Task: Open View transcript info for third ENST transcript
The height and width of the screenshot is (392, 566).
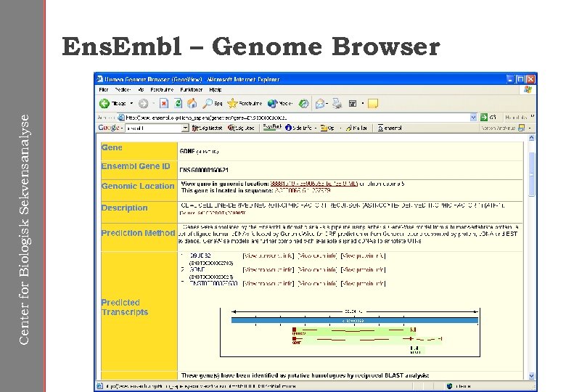Action: pyautogui.click(x=268, y=284)
